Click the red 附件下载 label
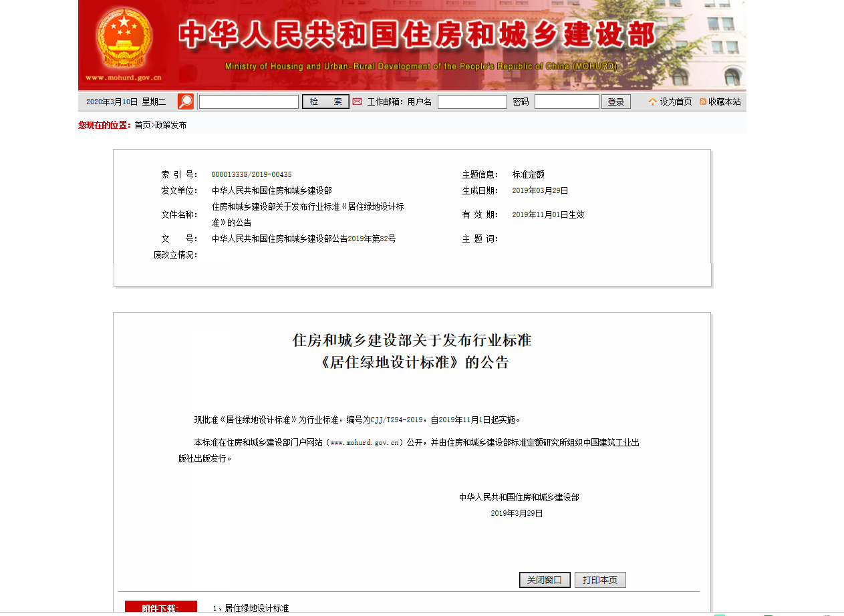 pos(161,608)
